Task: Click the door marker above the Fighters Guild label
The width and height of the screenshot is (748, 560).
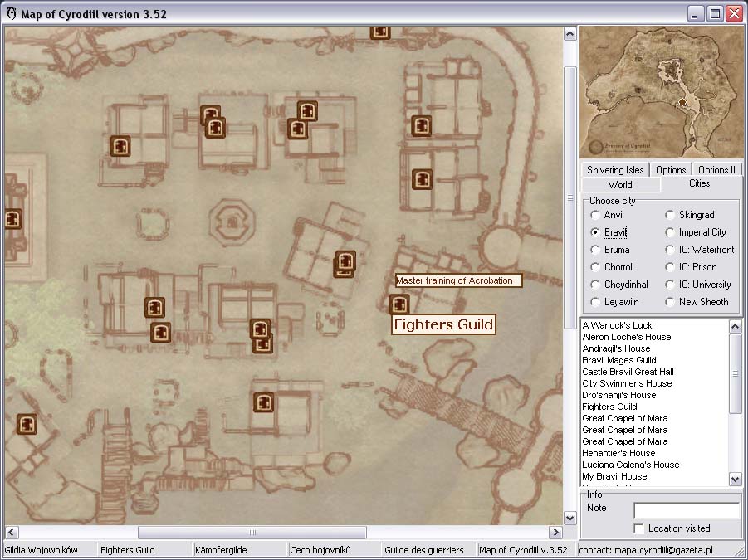Action: point(398,304)
